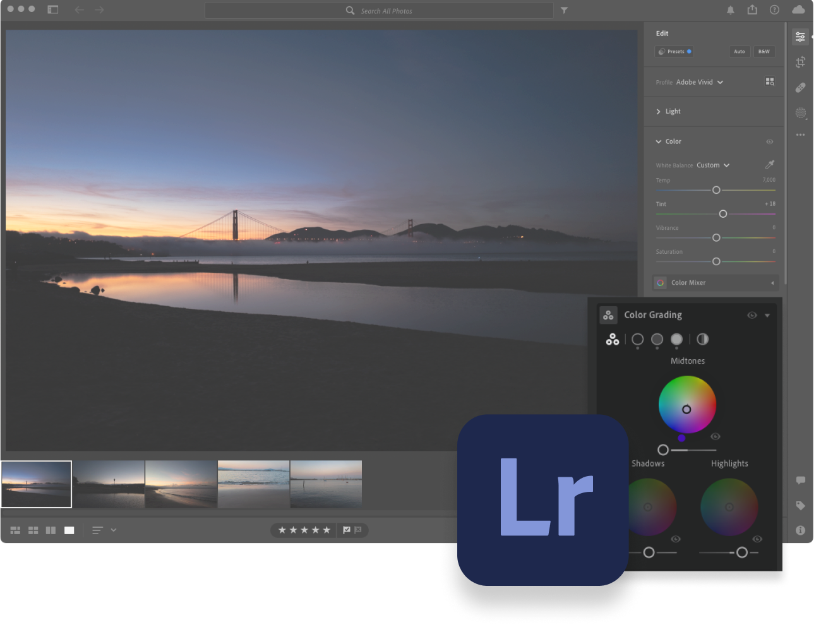821x644 pixels.
Task: Click the cloud sync status icon
Action: click(798, 9)
